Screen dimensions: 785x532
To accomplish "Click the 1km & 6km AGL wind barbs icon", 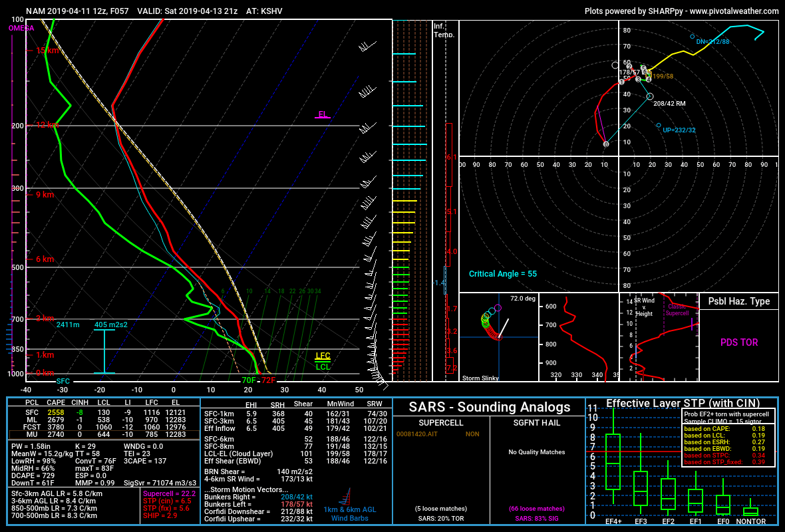I will click(344, 498).
